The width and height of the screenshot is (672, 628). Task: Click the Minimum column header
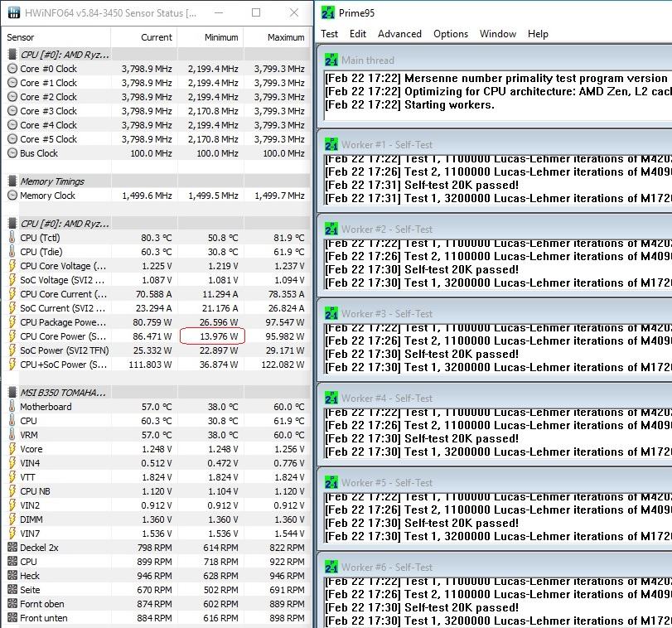pyautogui.click(x=210, y=37)
